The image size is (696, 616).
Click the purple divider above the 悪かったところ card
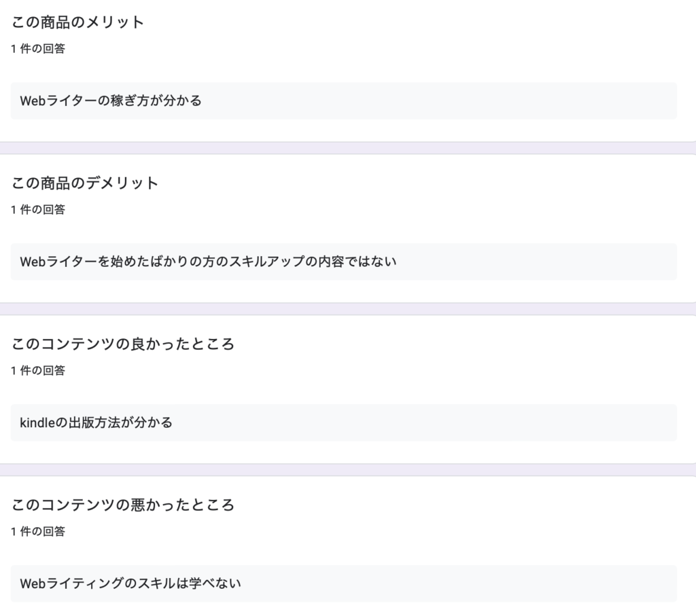click(x=348, y=470)
